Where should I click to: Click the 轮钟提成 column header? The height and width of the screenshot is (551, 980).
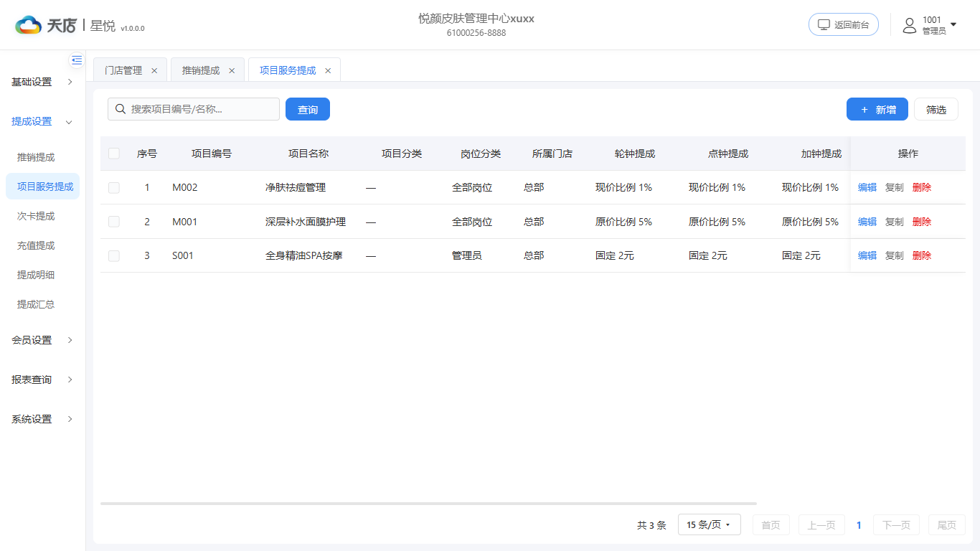(635, 154)
